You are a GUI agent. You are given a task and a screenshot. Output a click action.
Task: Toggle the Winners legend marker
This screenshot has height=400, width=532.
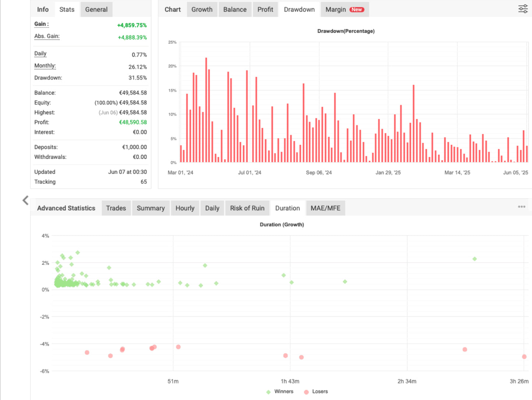(x=268, y=392)
